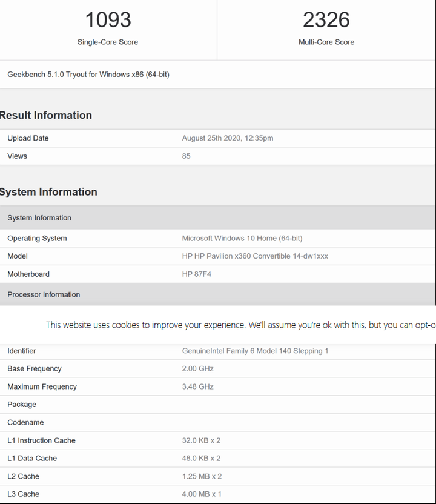Image resolution: width=436 pixels, height=504 pixels.
Task: Click the Identifier label
Action: (x=22, y=351)
